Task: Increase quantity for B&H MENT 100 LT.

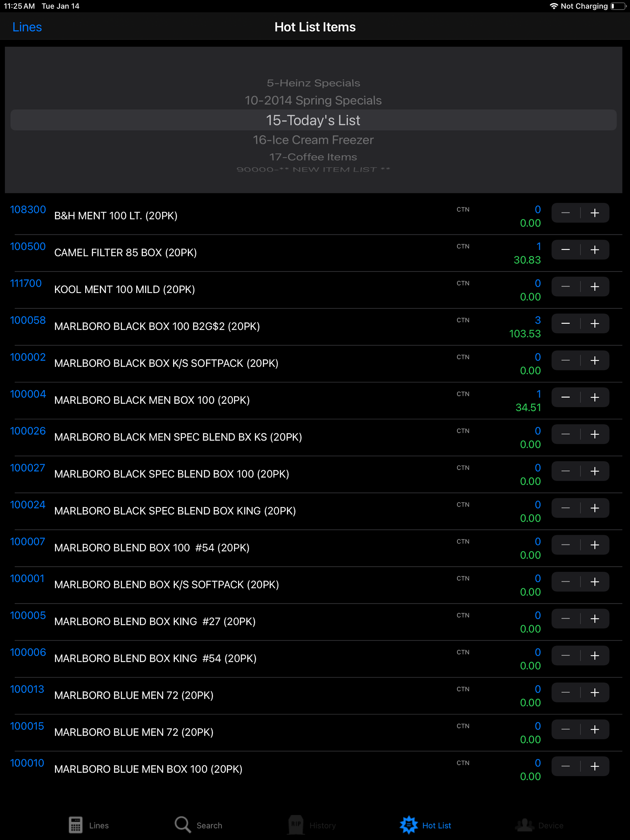Action: click(x=595, y=213)
